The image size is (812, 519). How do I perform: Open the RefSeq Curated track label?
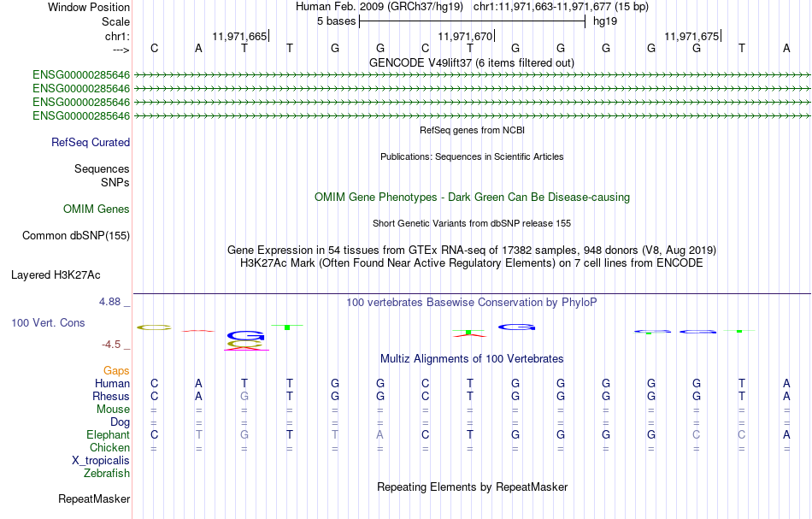91,142
